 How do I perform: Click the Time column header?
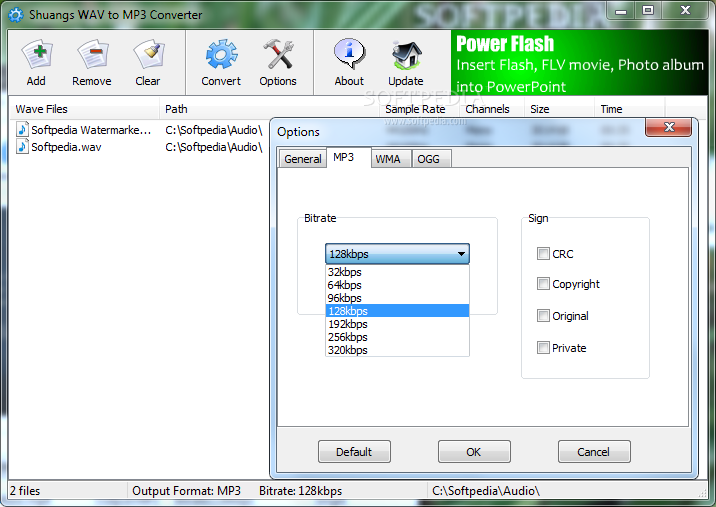[x=630, y=109]
